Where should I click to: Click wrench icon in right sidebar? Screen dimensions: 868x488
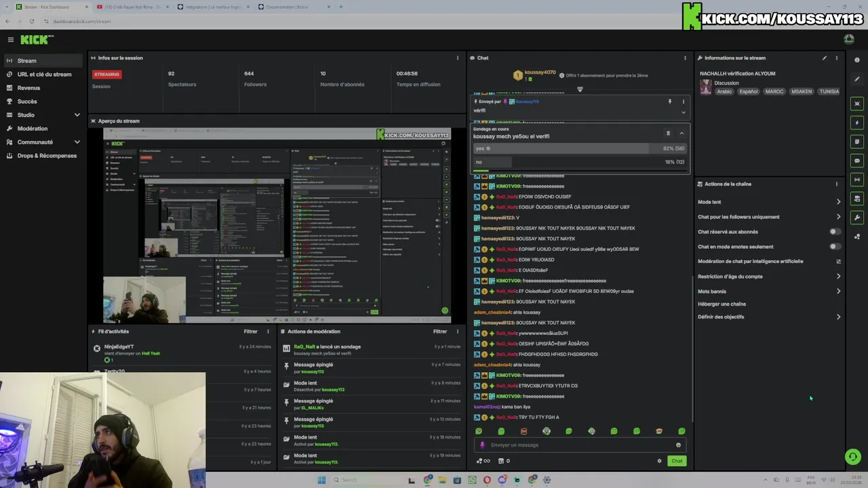point(857,218)
